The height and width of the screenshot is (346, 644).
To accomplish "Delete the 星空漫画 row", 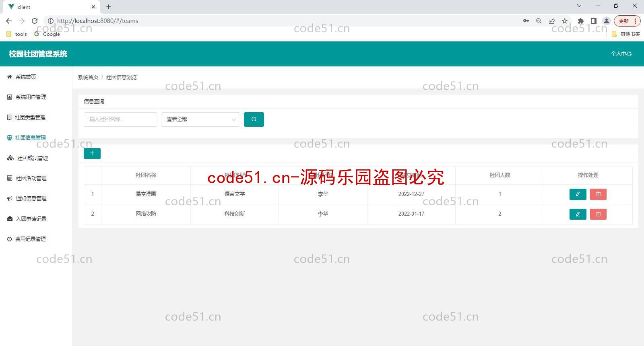I will (x=598, y=194).
